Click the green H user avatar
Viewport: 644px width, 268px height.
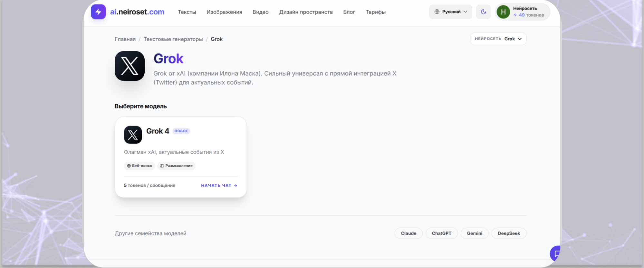click(x=503, y=12)
